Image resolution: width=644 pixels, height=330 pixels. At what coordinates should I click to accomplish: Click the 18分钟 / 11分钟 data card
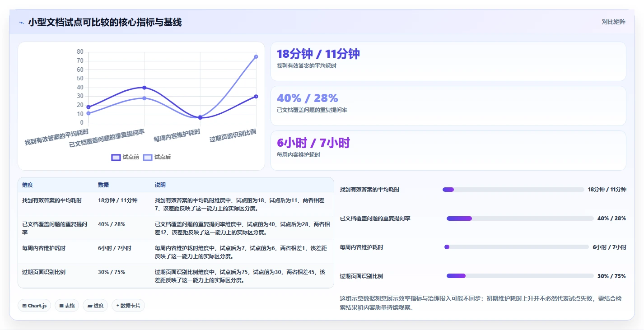tap(448, 61)
